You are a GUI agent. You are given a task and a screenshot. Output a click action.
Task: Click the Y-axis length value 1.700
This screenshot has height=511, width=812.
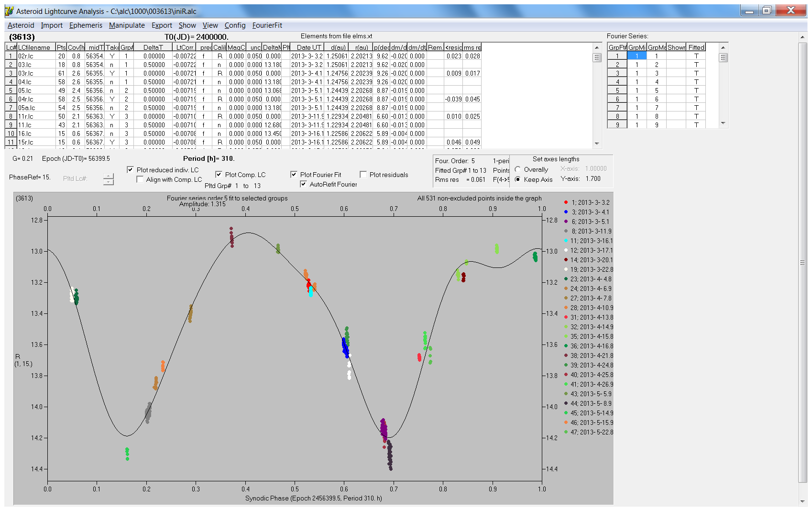[593, 178]
